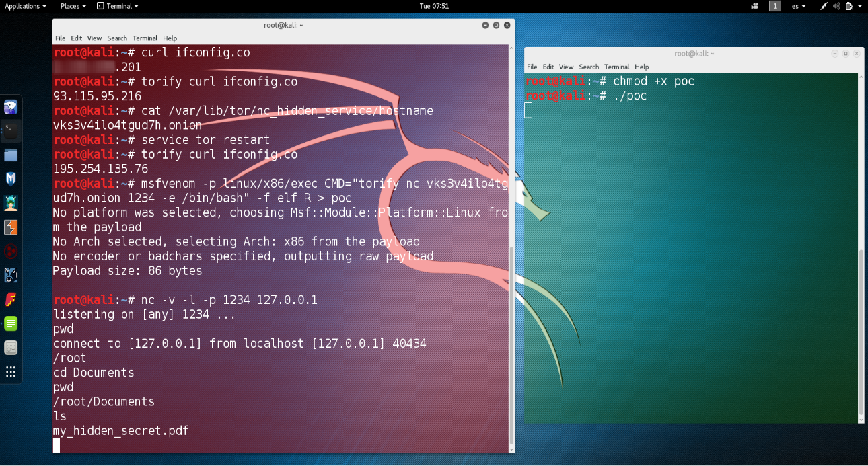This screenshot has height=466, width=868.
Task: Click the green terminal's vertical scrollbar
Action: click(862, 333)
